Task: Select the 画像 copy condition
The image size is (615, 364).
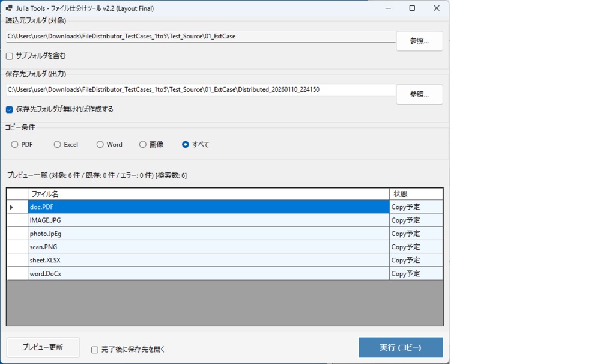Action: pyautogui.click(x=142, y=144)
